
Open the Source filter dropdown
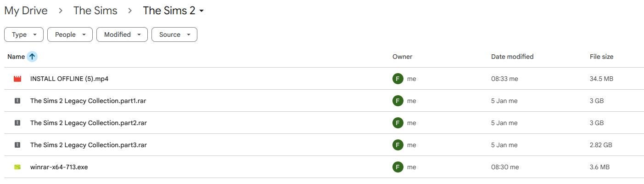click(174, 34)
